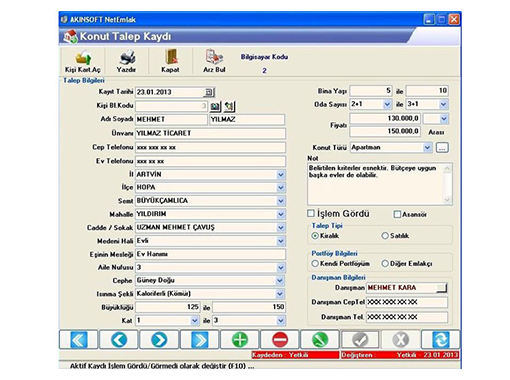Click the name field containing MEHMET
Screen dimensions: 510x380
(x=171, y=120)
